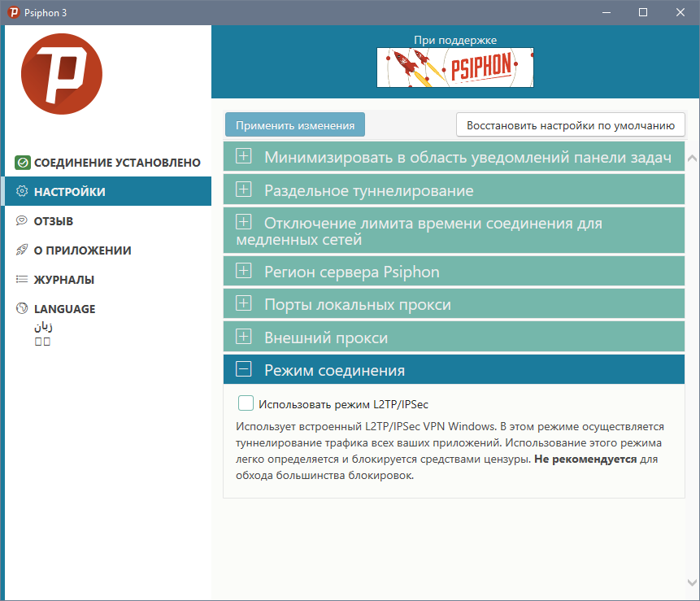Expand Минимизировать в область уведомлений section
Image resolution: width=700 pixels, height=601 pixels.
[454, 157]
